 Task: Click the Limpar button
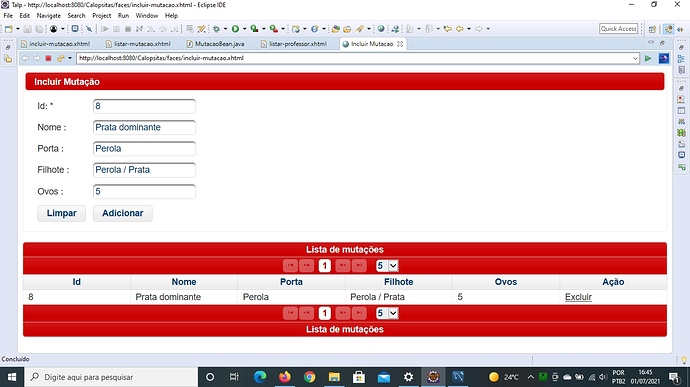(x=62, y=213)
